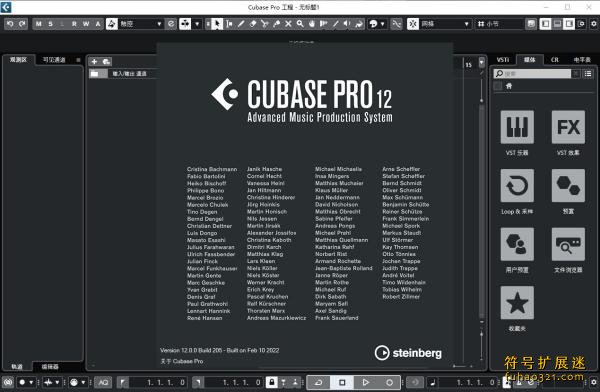The image size is (600, 392).
Task: Select the Play speaker tool
Action: (x=347, y=24)
